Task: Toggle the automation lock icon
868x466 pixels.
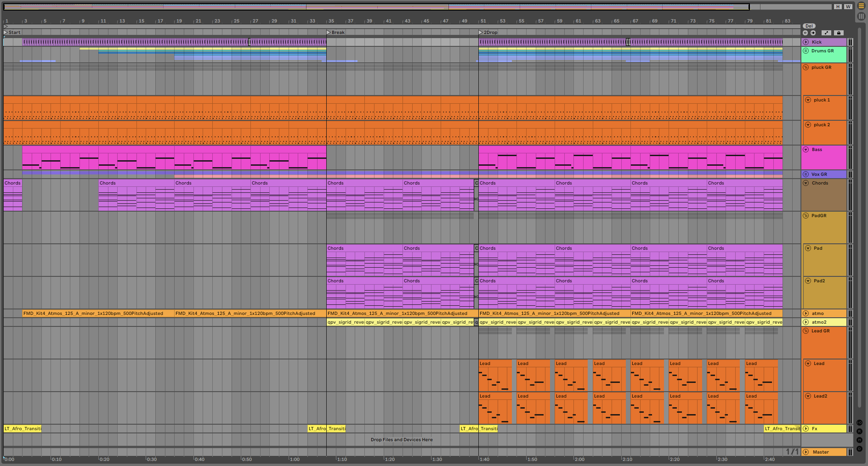Action: (839, 33)
